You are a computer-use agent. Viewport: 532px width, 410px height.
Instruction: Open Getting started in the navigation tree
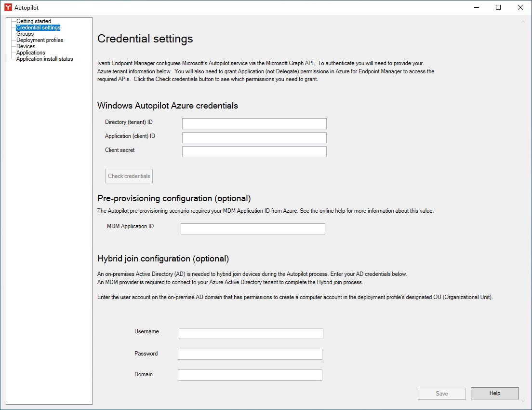pos(33,21)
